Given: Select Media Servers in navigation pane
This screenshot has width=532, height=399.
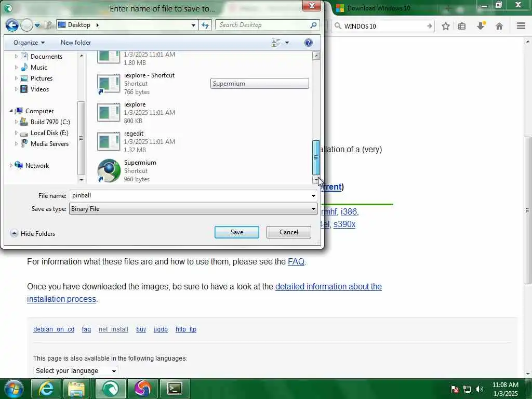Looking at the screenshot, I should 49,144.
